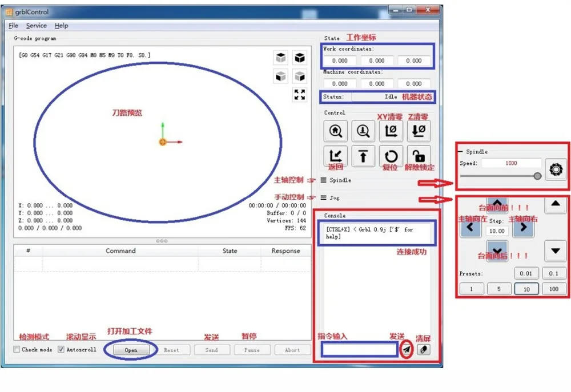Click the safe Z up-arrow icon
Screen dimensions: 571x392
[x=363, y=156]
